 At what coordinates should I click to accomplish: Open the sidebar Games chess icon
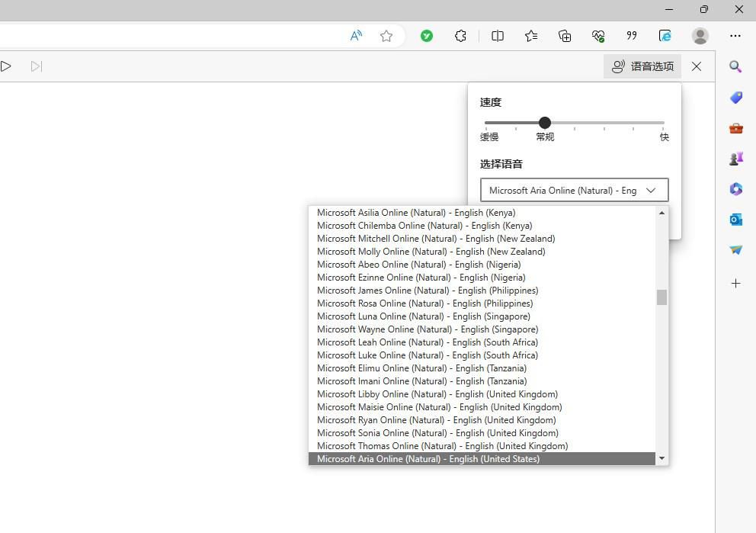point(735,159)
